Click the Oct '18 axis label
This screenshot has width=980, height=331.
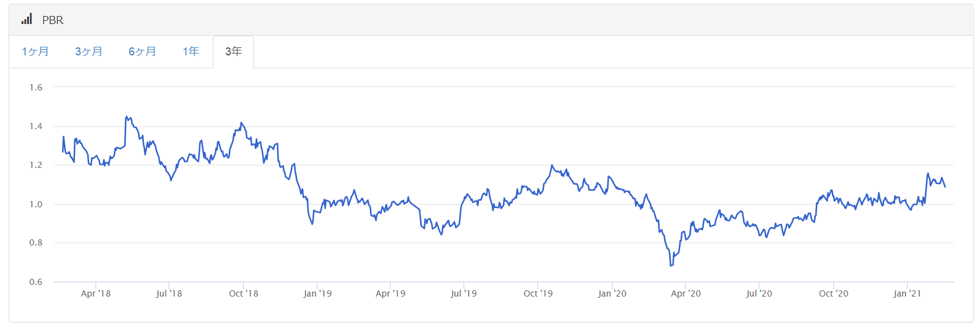(x=243, y=293)
